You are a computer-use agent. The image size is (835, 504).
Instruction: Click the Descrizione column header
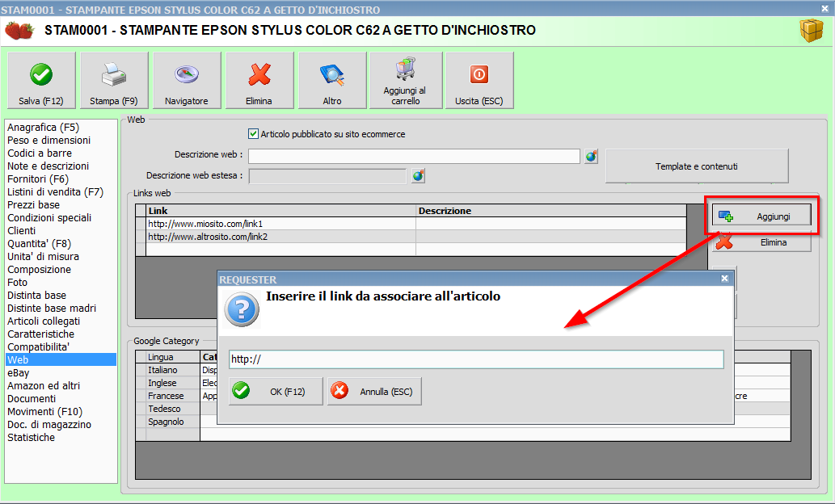(x=551, y=211)
